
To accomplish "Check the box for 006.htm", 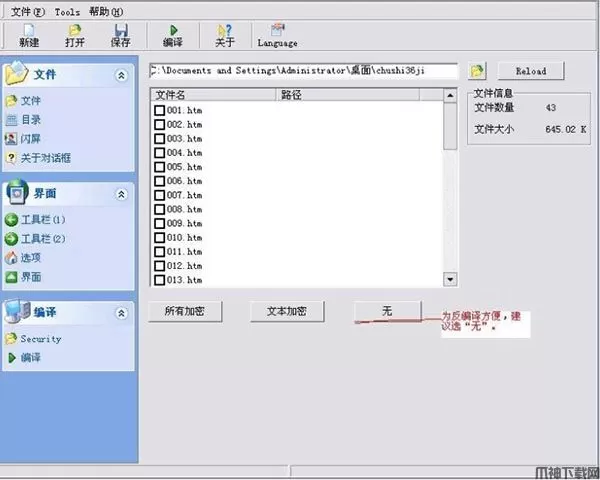I will point(160,181).
